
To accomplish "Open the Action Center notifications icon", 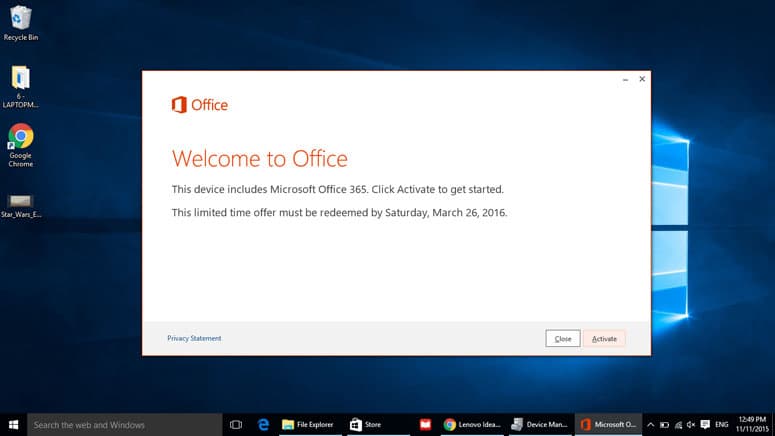I will click(x=705, y=425).
